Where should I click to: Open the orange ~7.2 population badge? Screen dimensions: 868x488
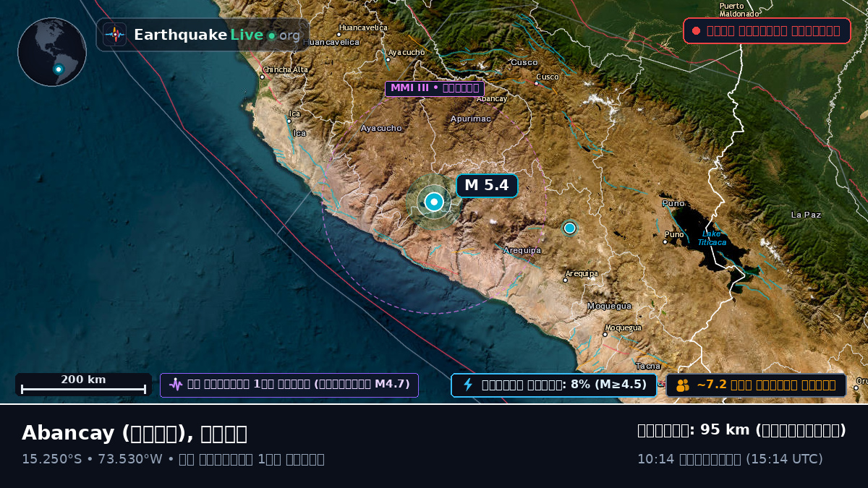[x=756, y=385]
